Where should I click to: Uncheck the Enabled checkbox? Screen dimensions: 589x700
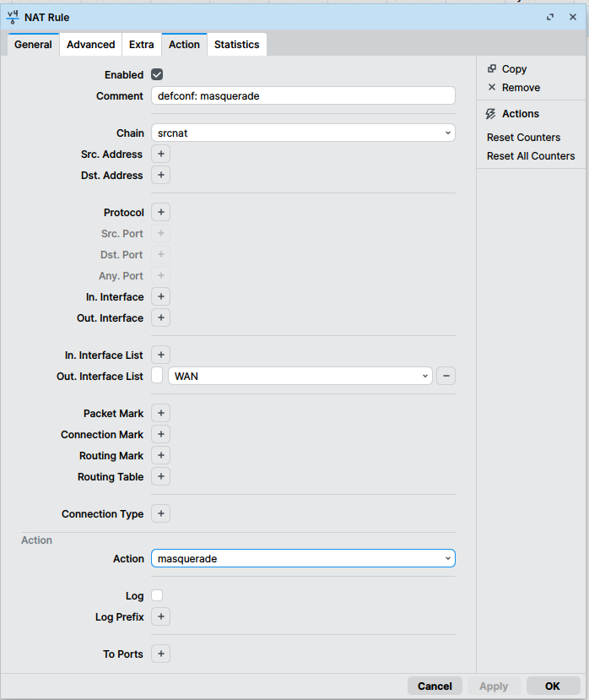[x=157, y=75]
